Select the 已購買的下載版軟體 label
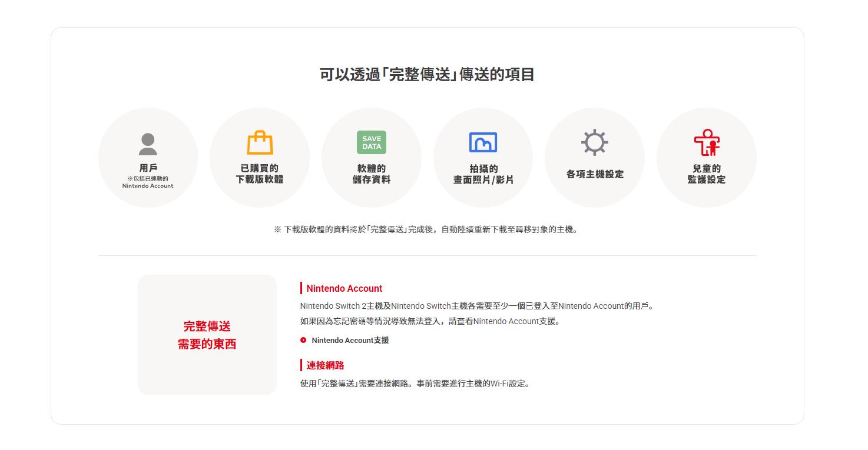Screen dimensions: 868x450 [260, 174]
